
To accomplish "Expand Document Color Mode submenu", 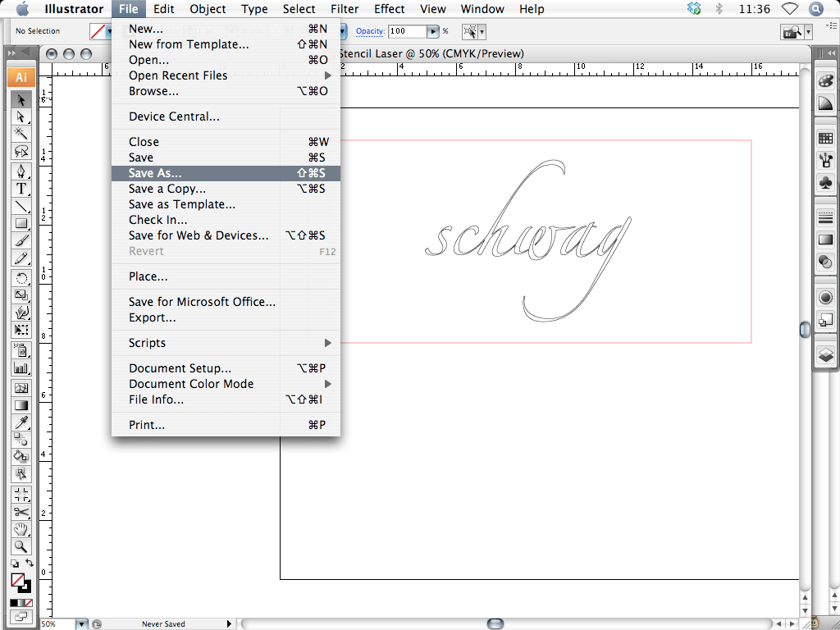I will [226, 384].
